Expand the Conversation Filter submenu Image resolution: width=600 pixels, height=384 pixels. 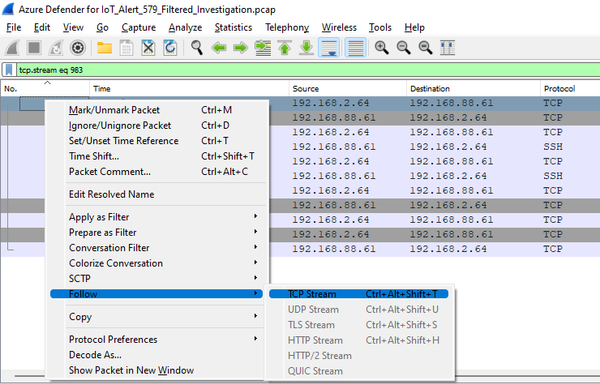click(x=157, y=248)
